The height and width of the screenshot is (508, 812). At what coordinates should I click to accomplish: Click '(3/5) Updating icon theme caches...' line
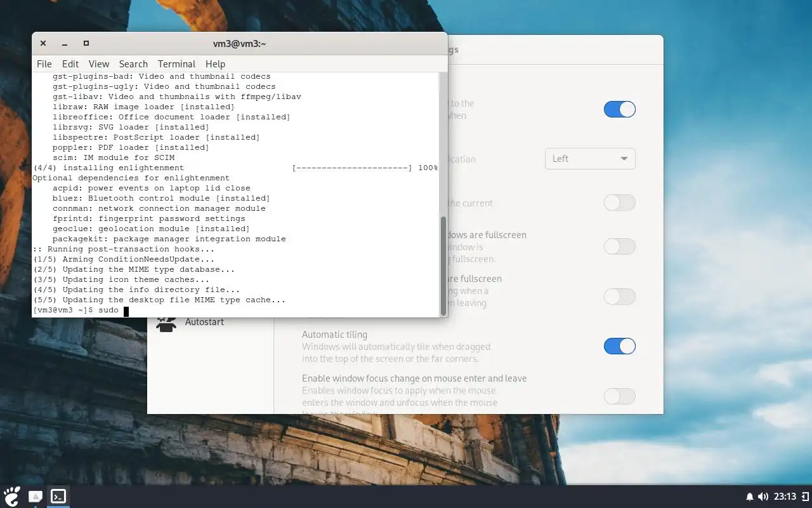(x=121, y=279)
